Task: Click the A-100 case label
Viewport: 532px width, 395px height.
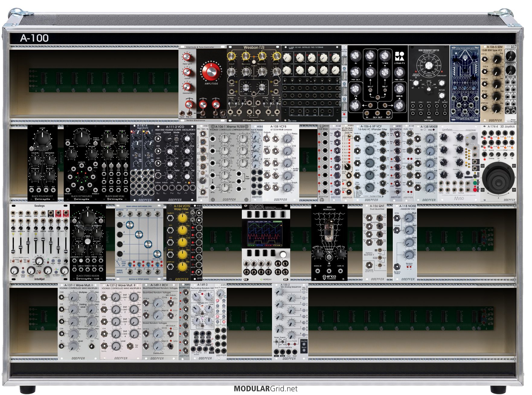Action: coord(34,38)
